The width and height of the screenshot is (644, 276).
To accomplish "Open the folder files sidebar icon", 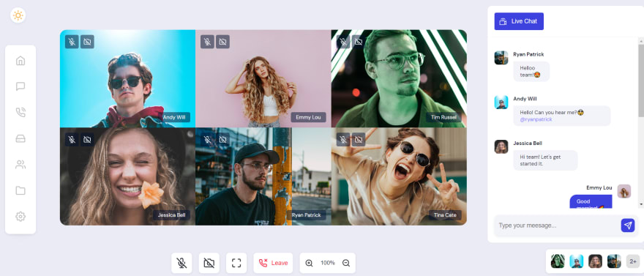I will point(20,190).
